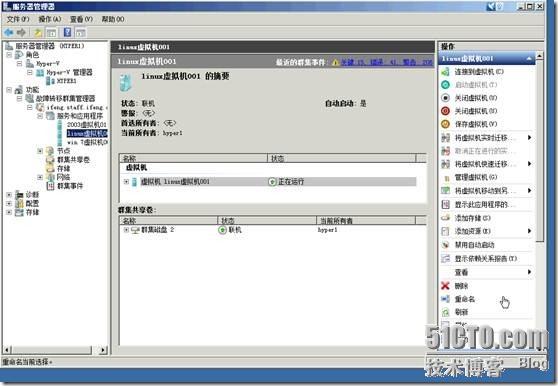This screenshot has width=558, height=386.
Task: Select the 服务器管理器 (HYPER1) root node
Action: 50,46
